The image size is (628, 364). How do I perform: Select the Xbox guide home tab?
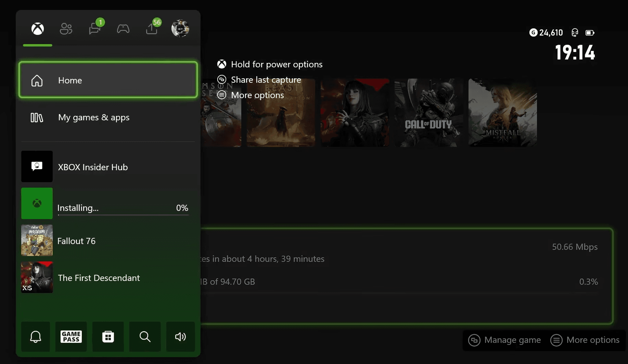[38, 29]
